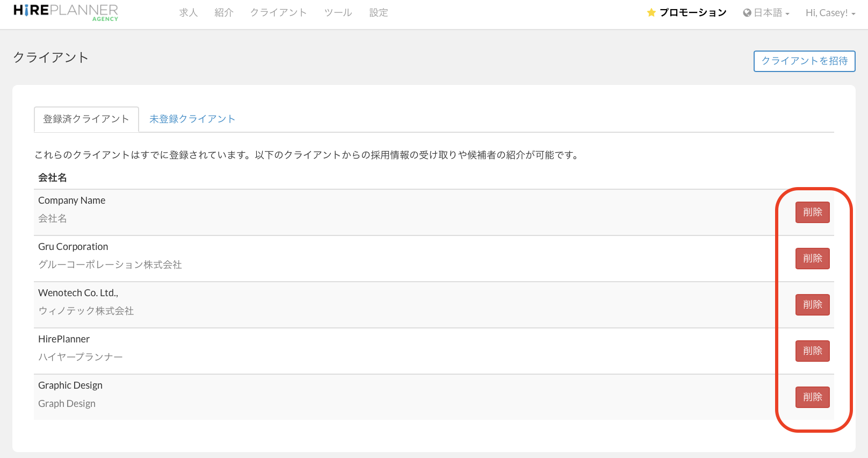The image size is (868, 458).
Task: Delete the Graphic Design client
Action: [x=812, y=397]
